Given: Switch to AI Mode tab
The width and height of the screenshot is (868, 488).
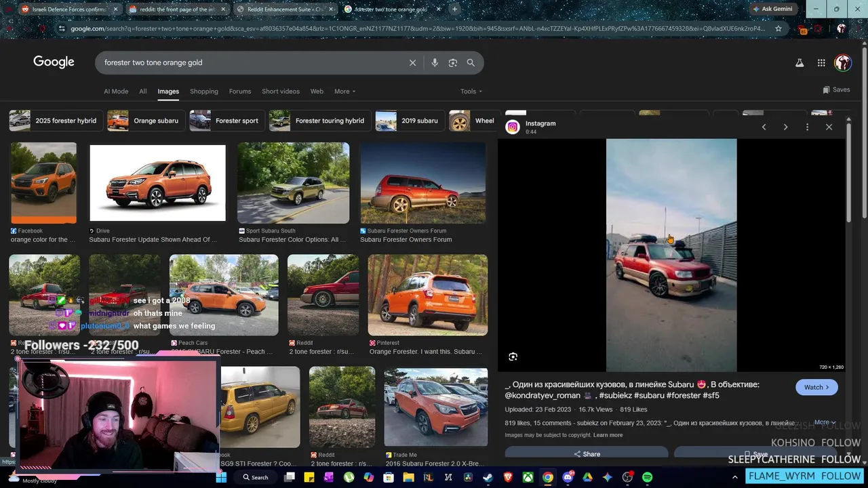Looking at the screenshot, I should [x=116, y=91].
